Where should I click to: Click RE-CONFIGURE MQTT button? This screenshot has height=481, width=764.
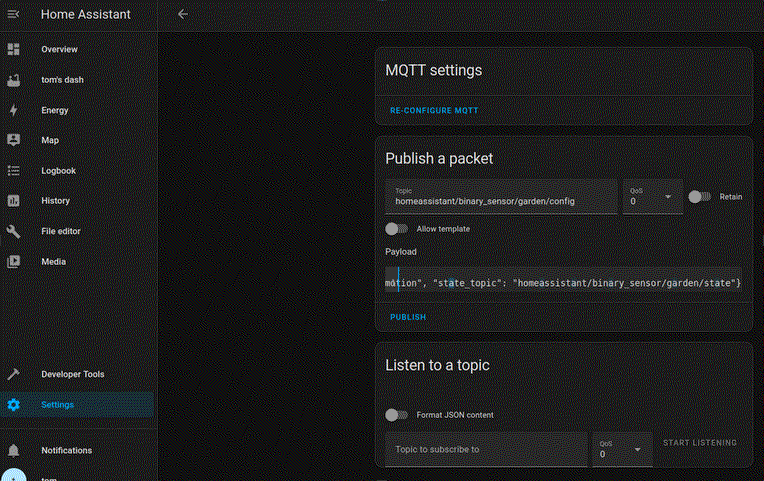pyautogui.click(x=433, y=110)
